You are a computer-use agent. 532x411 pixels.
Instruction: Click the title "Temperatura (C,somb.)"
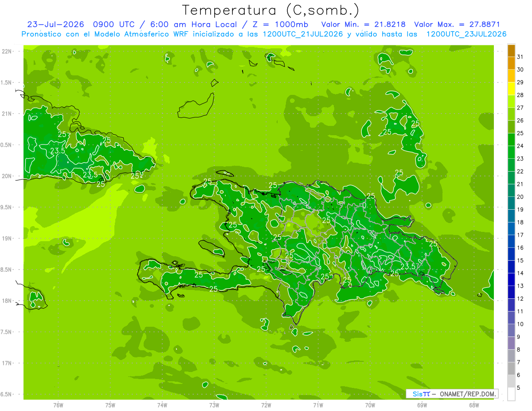tap(270, 10)
